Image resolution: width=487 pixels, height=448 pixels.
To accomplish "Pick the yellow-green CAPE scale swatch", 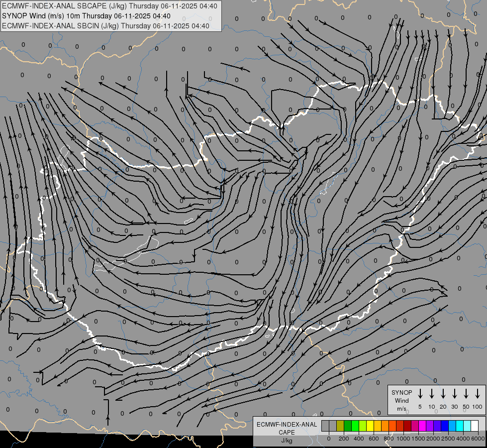I will (x=363, y=426).
